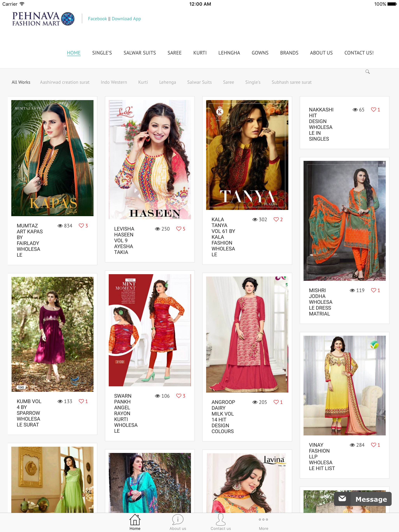Open the Facebook link

(x=97, y=19)
